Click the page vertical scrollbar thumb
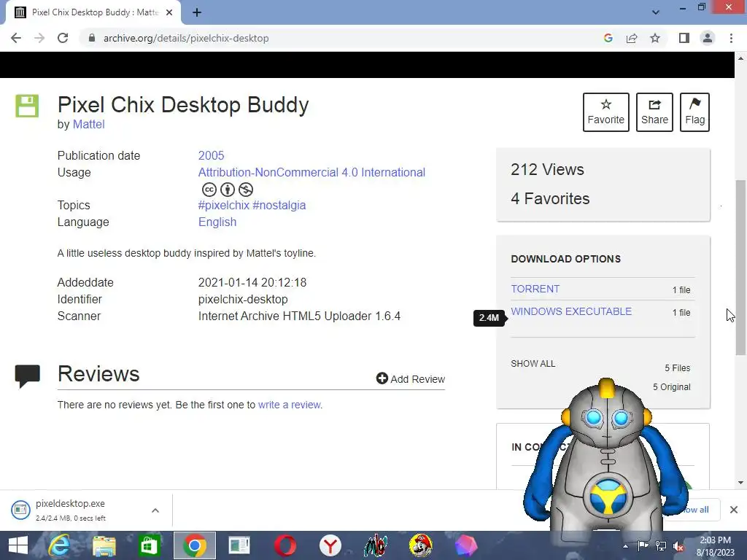Image resolution: width=747 pixels, height=560 pixels. click(x=740, y=267)
